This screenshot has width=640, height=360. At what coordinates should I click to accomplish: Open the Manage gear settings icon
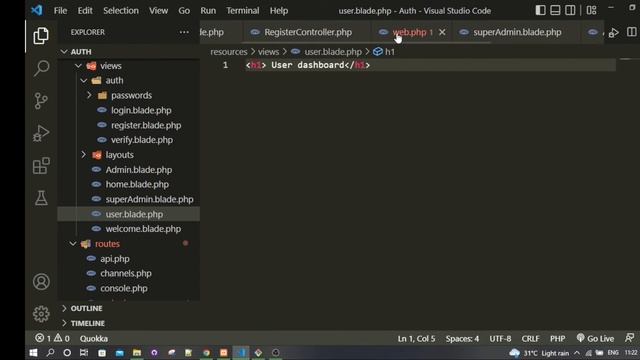tap(41, 314)
